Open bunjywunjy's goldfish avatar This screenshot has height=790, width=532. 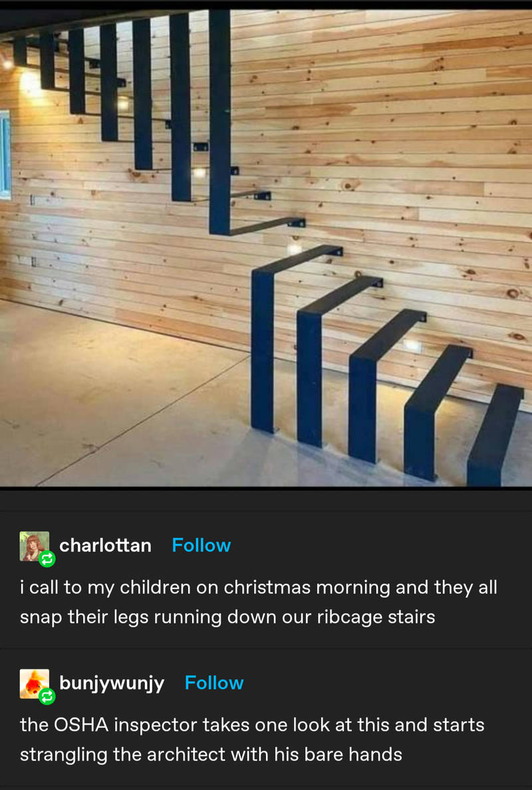[34, 684]
